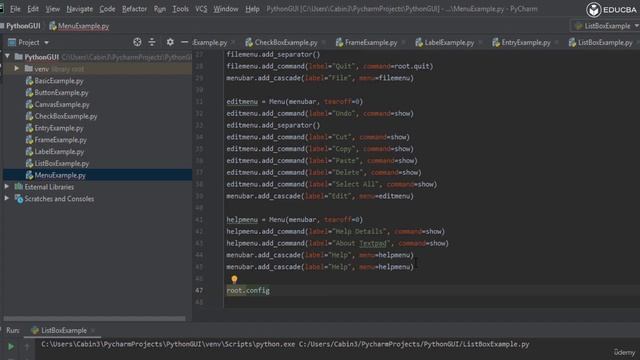640x360 pixels.
Task: Open the Code menu
Action: [x=107, y=9]
